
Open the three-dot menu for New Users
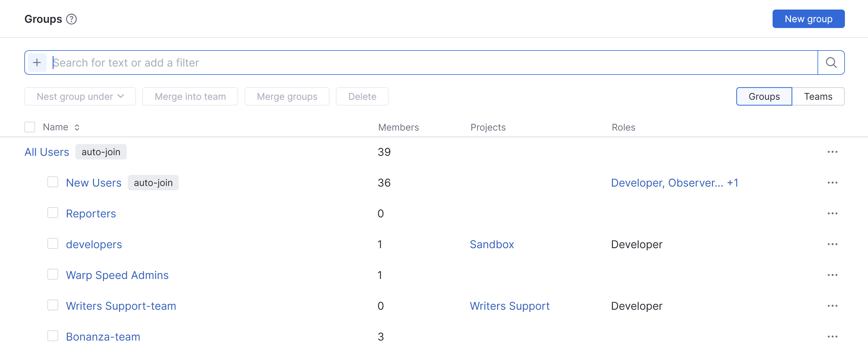[x=832, y=183]
